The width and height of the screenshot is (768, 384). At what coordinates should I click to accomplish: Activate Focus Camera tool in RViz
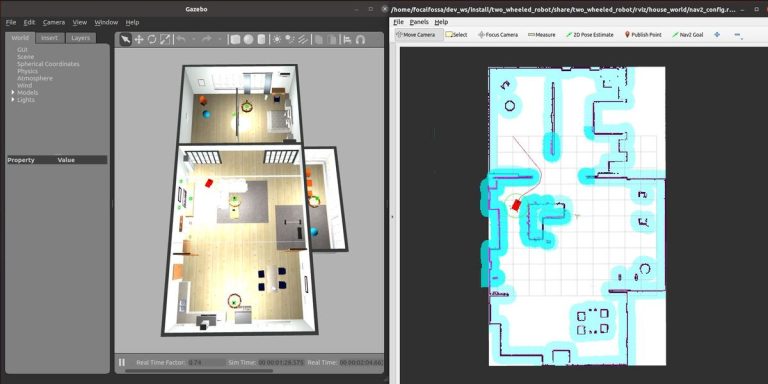click(x=498, y=35)
